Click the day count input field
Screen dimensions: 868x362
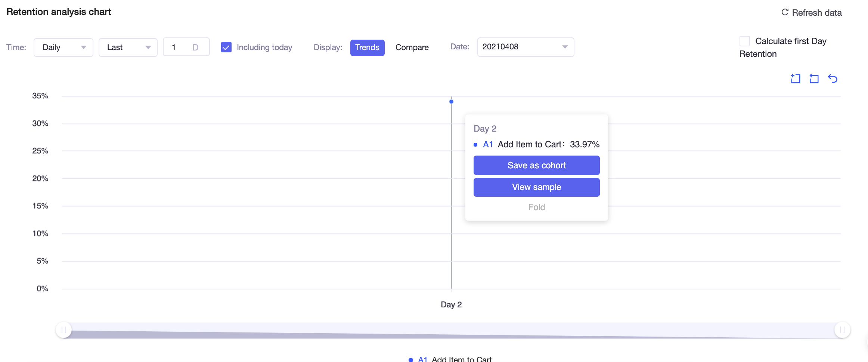(186, 47)
